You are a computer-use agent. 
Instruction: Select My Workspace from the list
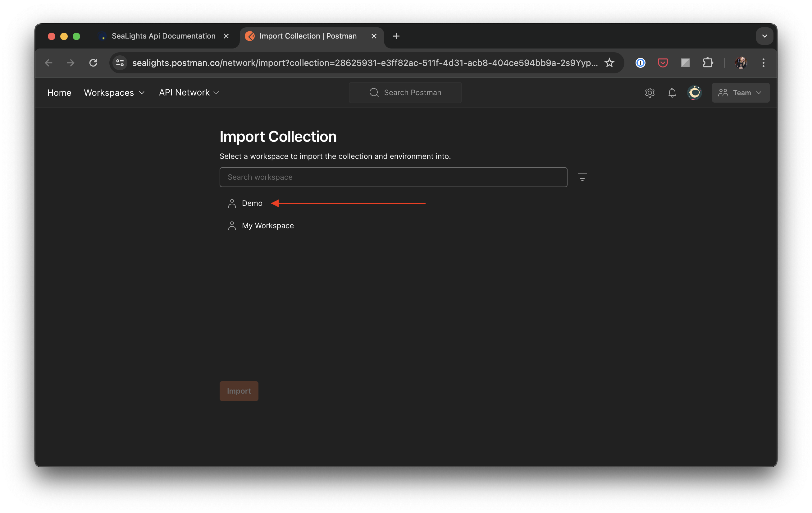tap(267, 225)
